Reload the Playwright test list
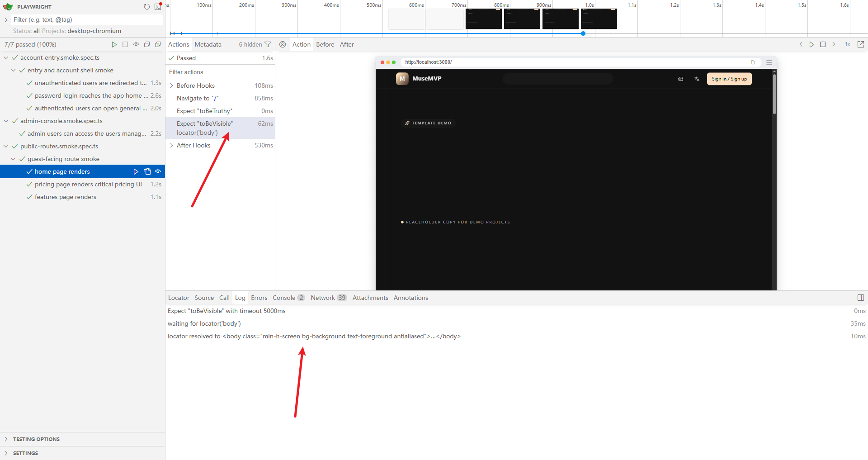 (147, 7)
